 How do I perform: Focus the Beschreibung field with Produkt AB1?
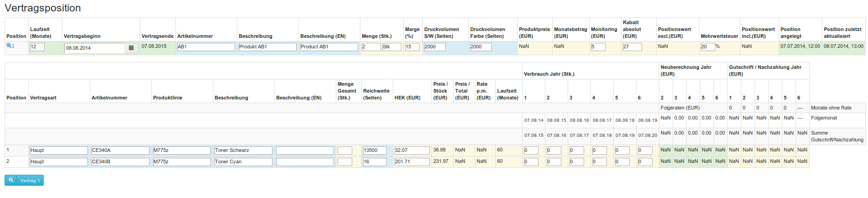coord(267,47)
